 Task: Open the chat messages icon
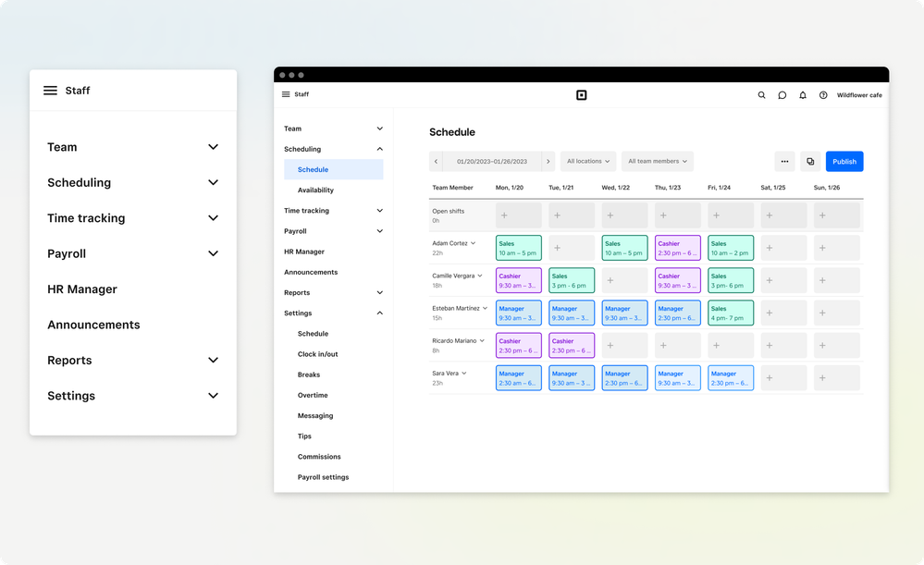coord(782,95)
